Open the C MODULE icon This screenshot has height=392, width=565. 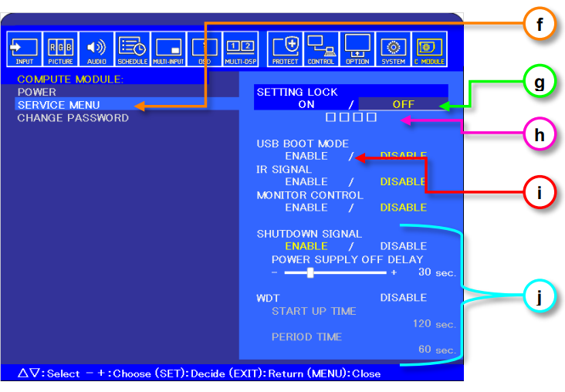coord(430,49)
